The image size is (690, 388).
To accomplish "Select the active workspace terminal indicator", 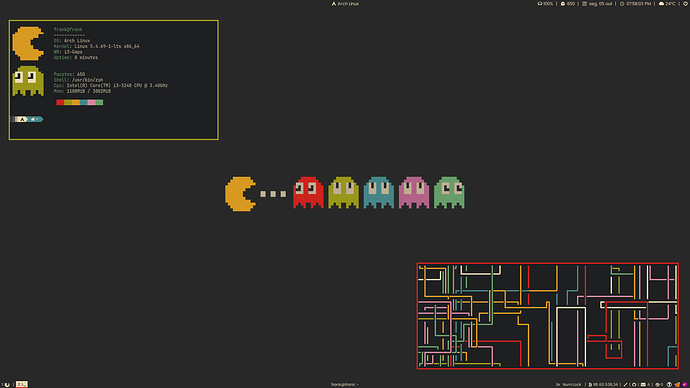I will tap(22, 384).
